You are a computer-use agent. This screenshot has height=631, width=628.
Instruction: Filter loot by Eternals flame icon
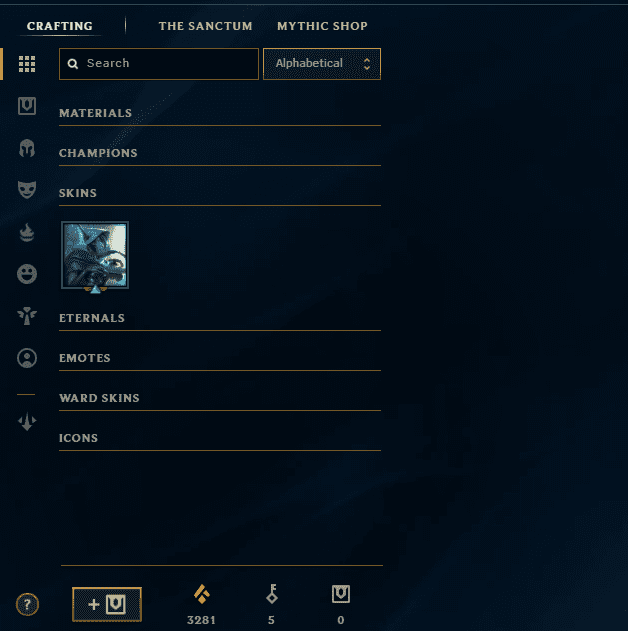27,232
